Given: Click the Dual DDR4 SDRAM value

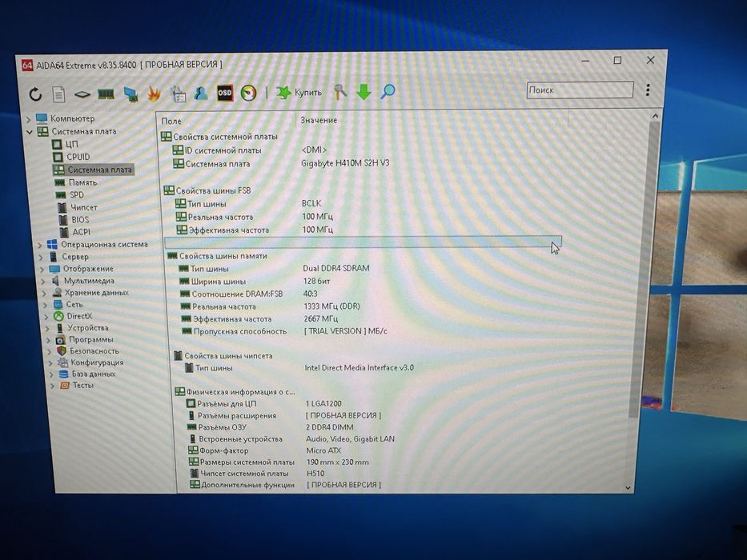Looking at the screenshot, I should click(335, 268).
